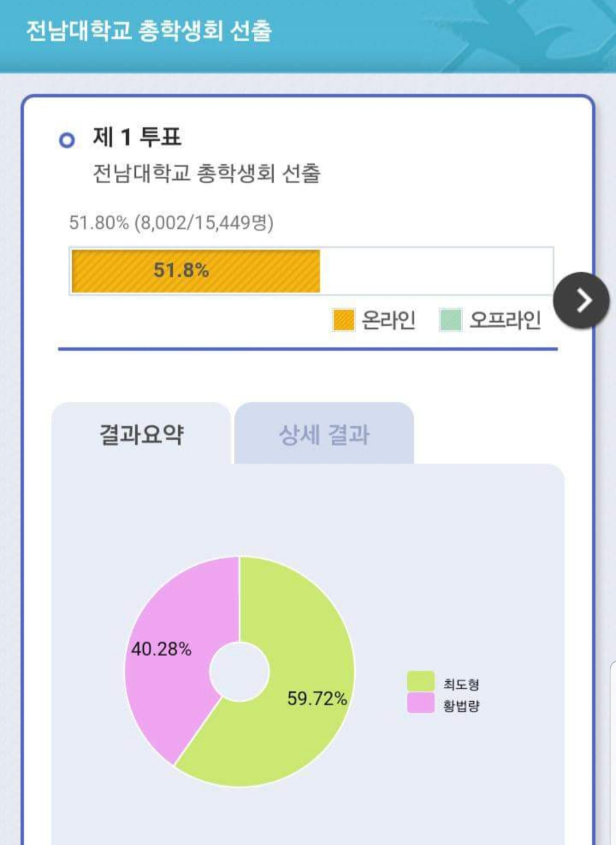The height and width of the screenshot is (845, 616).
Task: Click the 51.8% orange turnout bar
Action: [x=196, y=271]
